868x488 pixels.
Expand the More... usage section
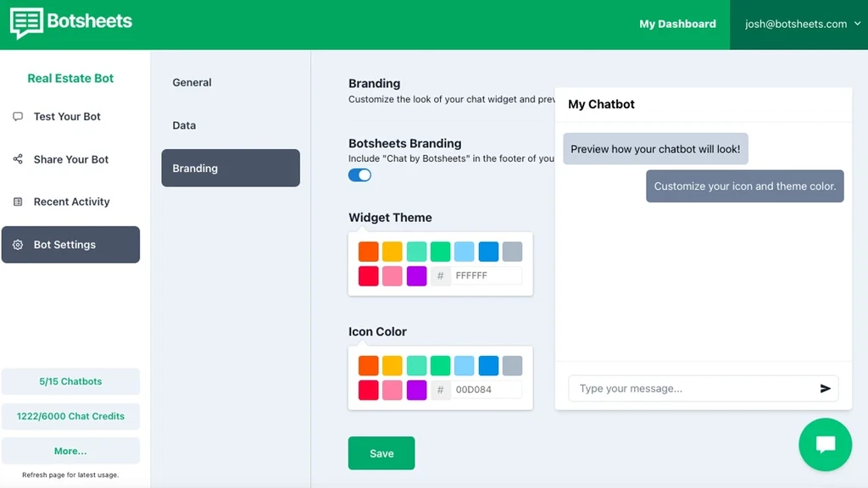[x=70, y=451]
